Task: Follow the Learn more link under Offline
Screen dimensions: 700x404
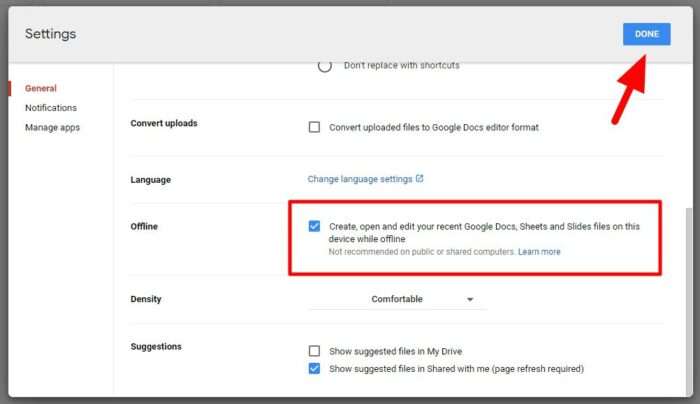Action: point(539,252)
